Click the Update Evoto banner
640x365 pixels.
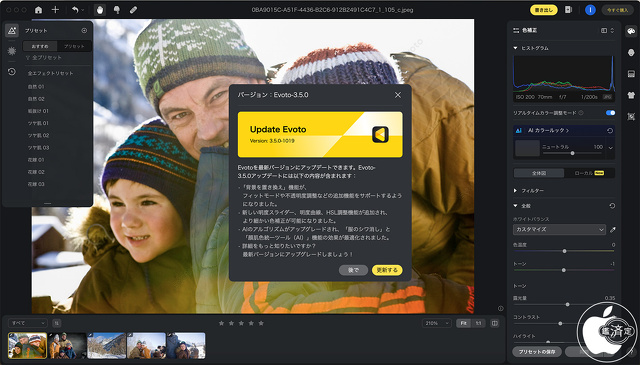(320, 134)
